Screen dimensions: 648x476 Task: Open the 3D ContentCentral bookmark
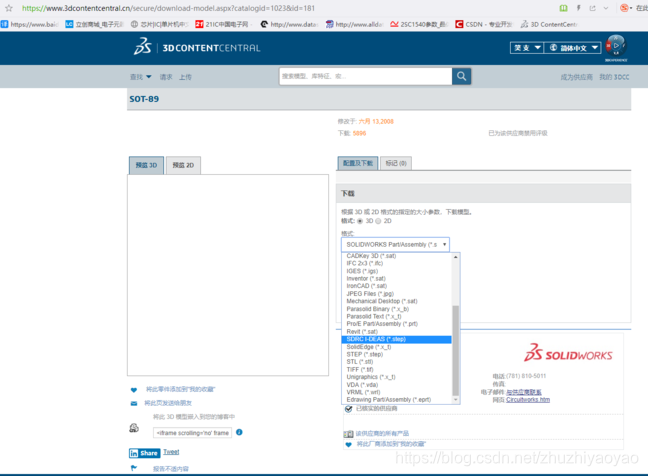coord(548,24)
